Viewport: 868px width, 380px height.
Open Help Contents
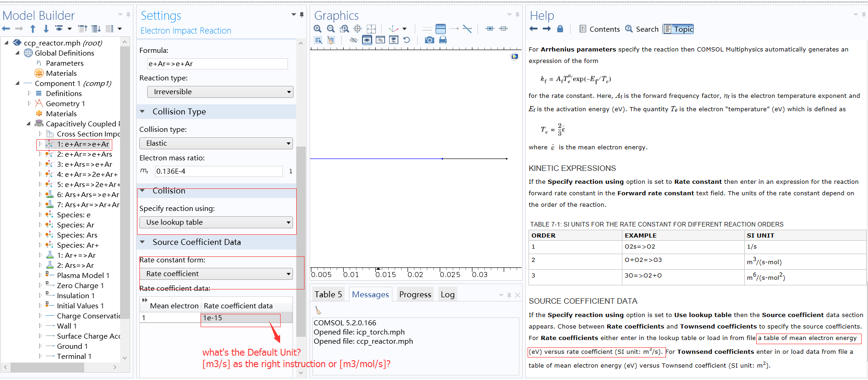[599, 29]
